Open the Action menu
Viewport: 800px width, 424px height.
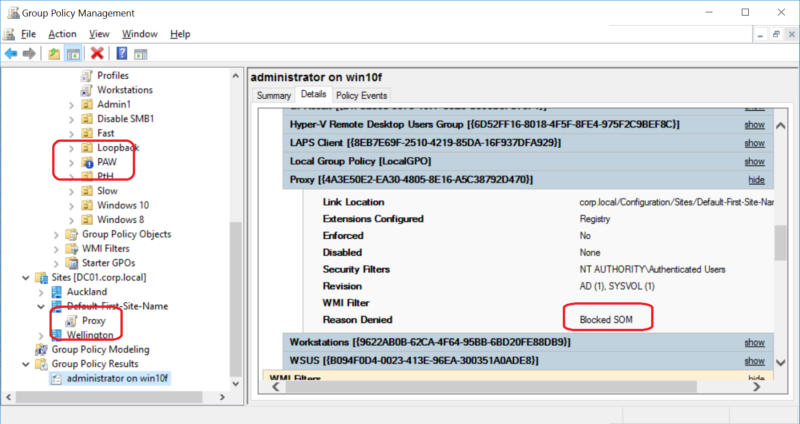(62, 34)
